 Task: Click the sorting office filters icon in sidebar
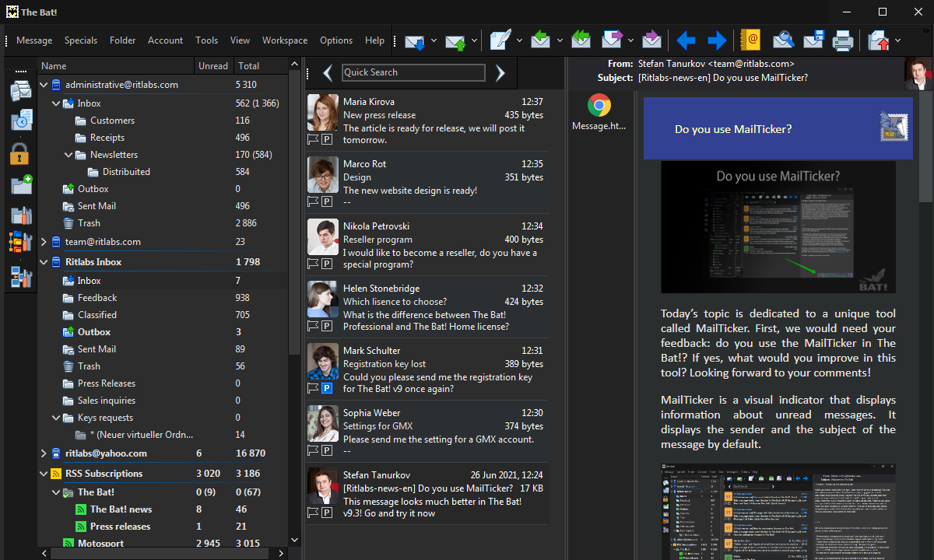tap(20, 243)
